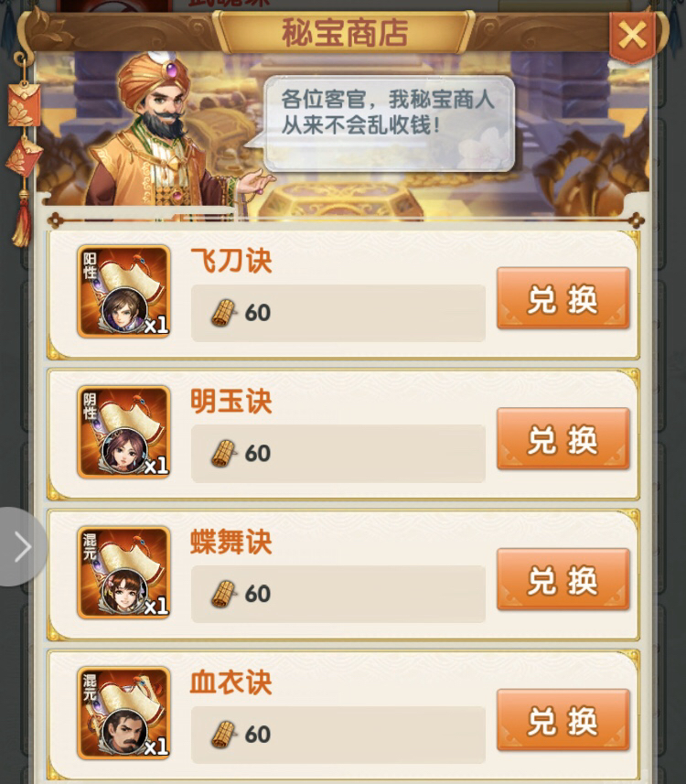Close the 秘宝商店 shop window
The width and height of the screenshot is (686, 784).
pos(633,37)
